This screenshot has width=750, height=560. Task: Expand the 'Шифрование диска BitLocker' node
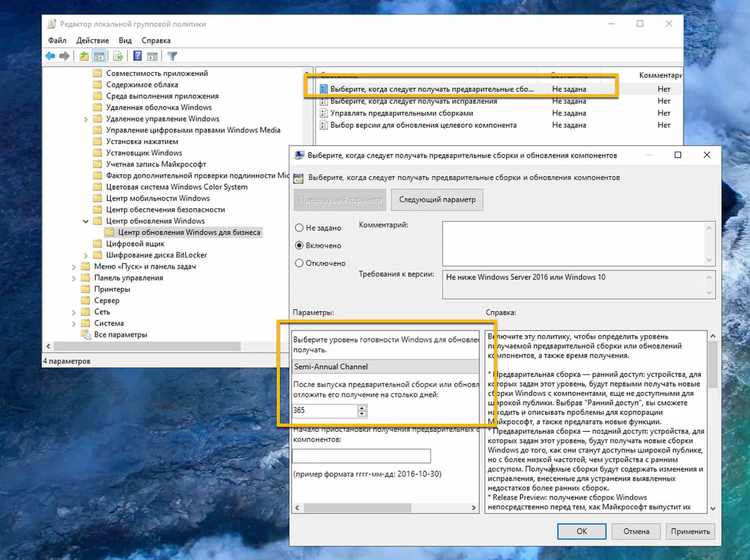[x=85, y=256]
